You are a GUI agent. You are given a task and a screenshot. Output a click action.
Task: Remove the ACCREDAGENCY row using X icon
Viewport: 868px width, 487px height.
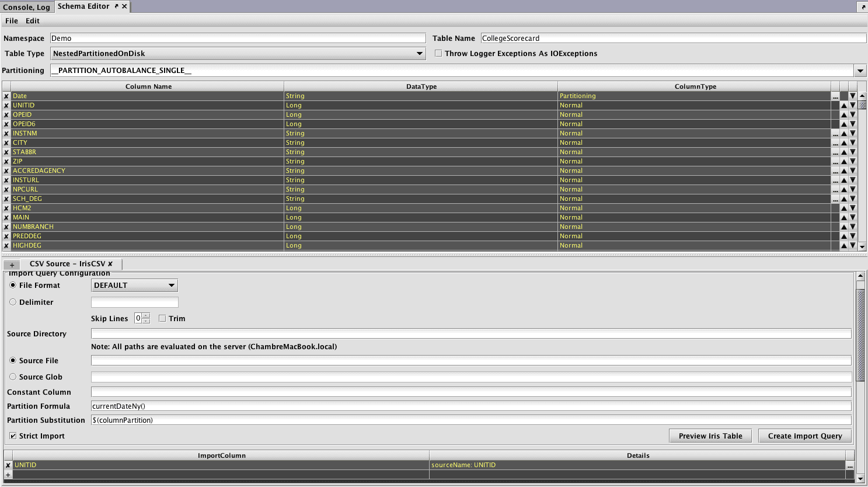6,171
